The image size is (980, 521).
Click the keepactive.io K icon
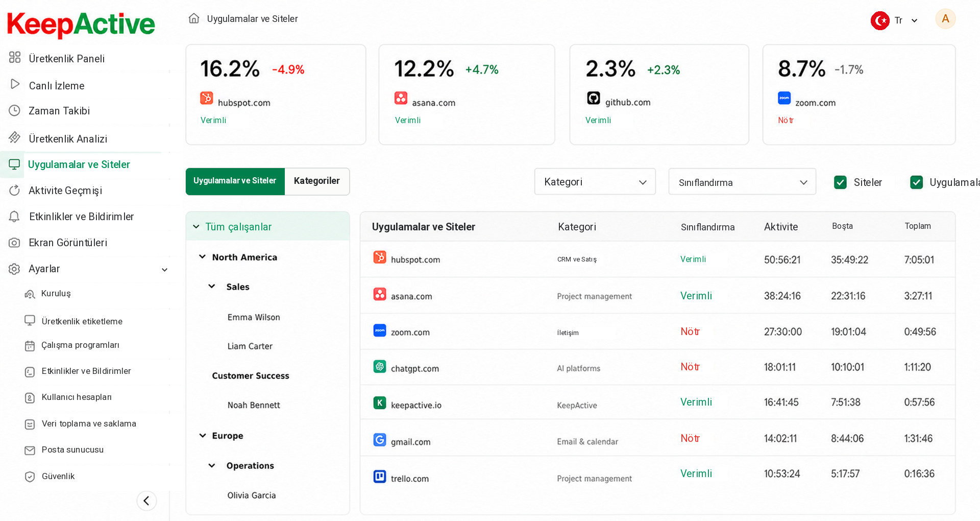point(380,403)
